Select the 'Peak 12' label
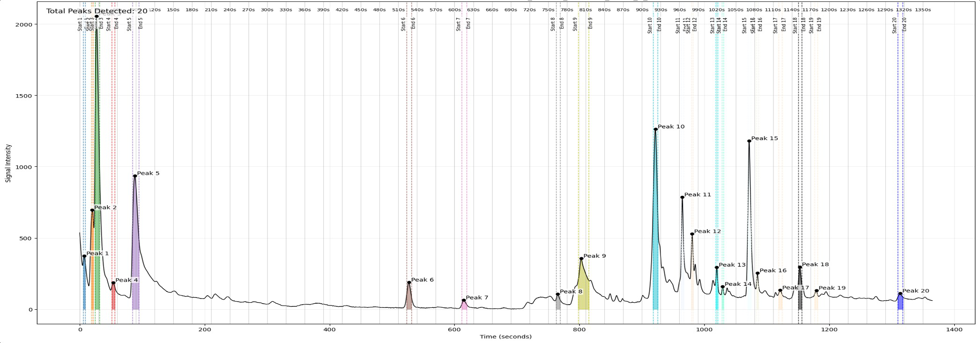This screenshot has height=343, width=980. click(x=707, y=231)
